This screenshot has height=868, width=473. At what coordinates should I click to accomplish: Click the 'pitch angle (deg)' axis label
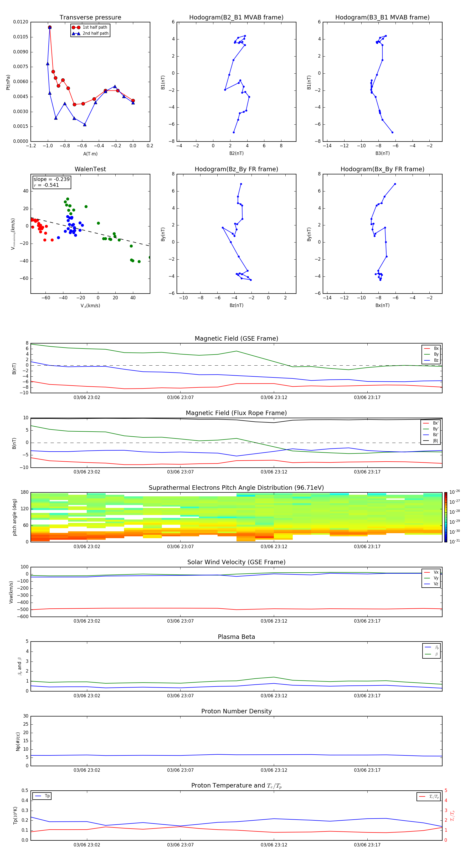(x=14, y=517)
